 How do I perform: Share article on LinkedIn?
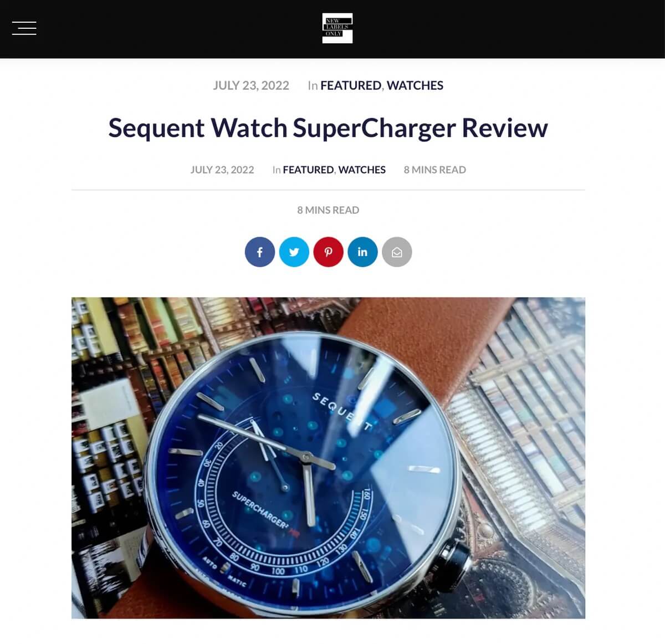pos(363,252)
